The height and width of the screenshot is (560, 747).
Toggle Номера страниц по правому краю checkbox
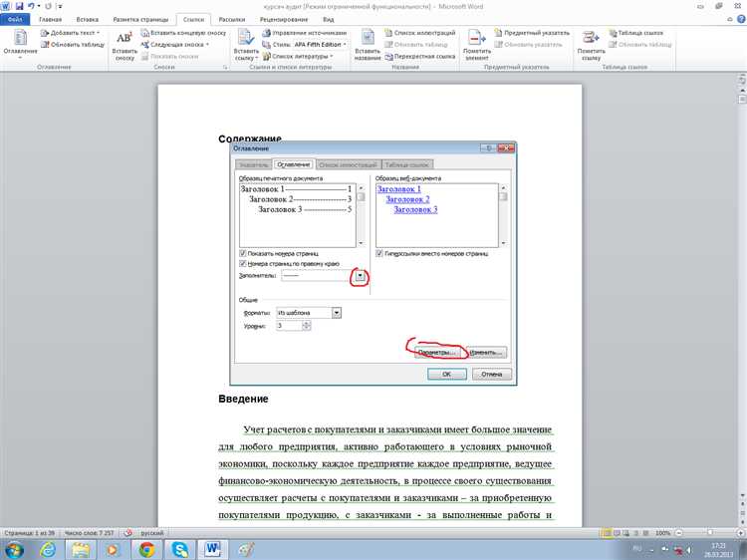pos(242,263)
